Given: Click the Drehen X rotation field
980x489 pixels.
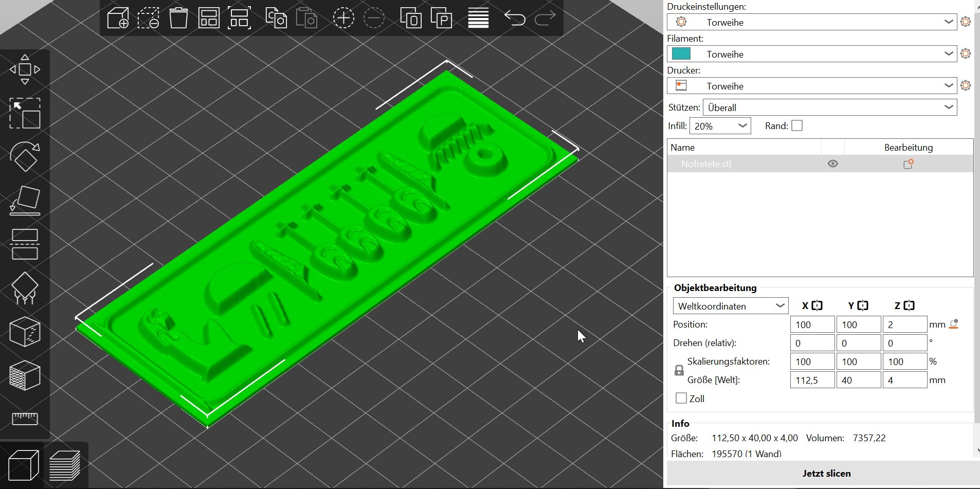Looking at the screenshot, I should pyautogui.click(x=812, y=343).
